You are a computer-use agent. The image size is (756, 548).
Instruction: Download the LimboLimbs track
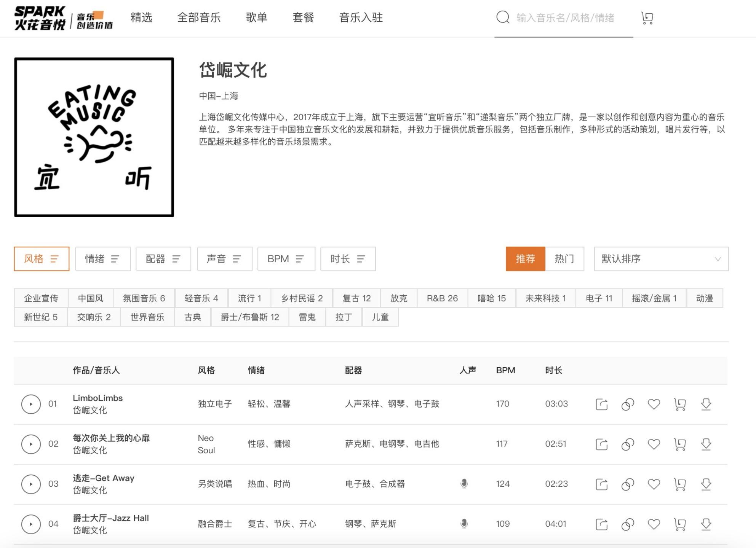(x=706, y=404)
